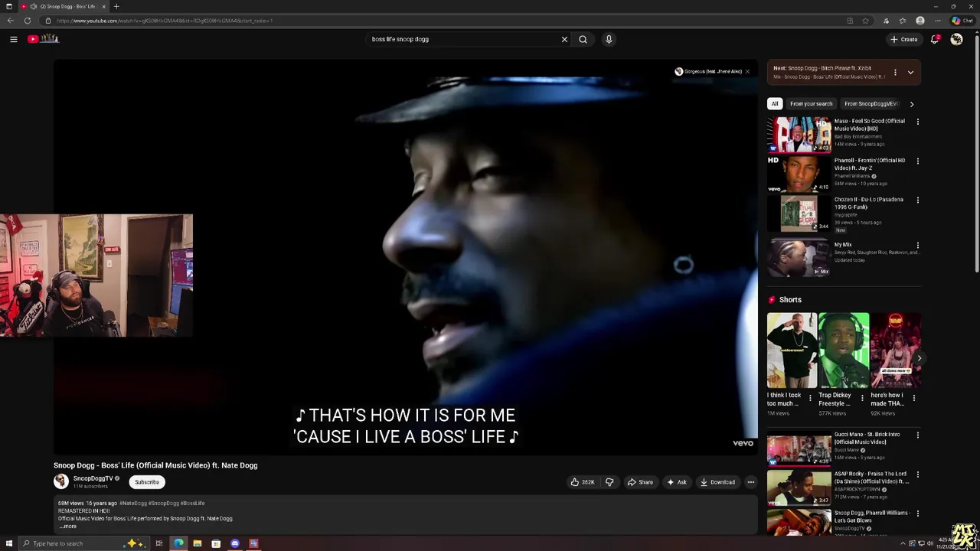The width and height of the screenshot is (980, 551).
Task: Click the page vertical scrollbar
Action: 976,153
